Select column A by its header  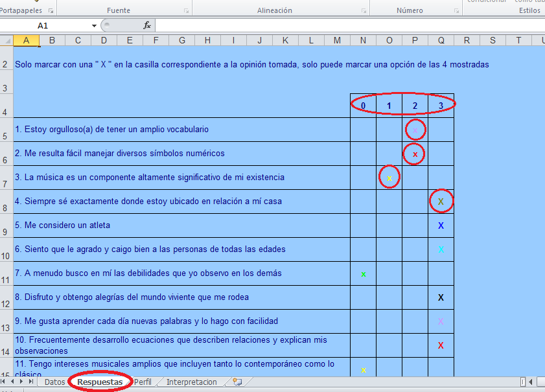[26, 40]
